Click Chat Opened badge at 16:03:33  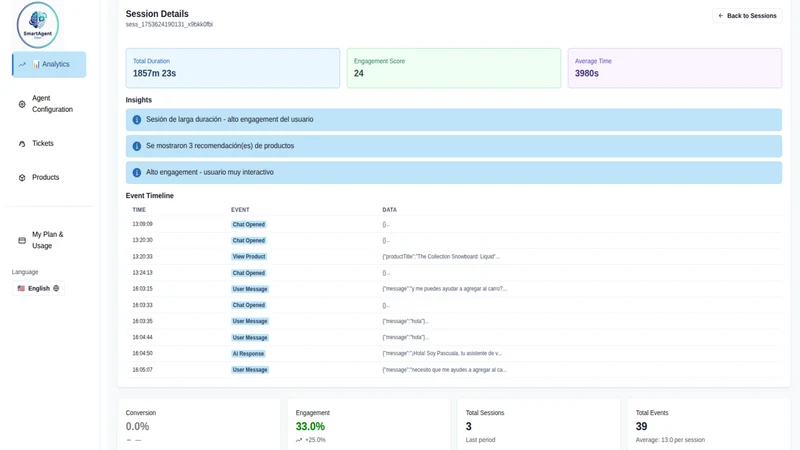pyautogui.click(x=248, y=305)
